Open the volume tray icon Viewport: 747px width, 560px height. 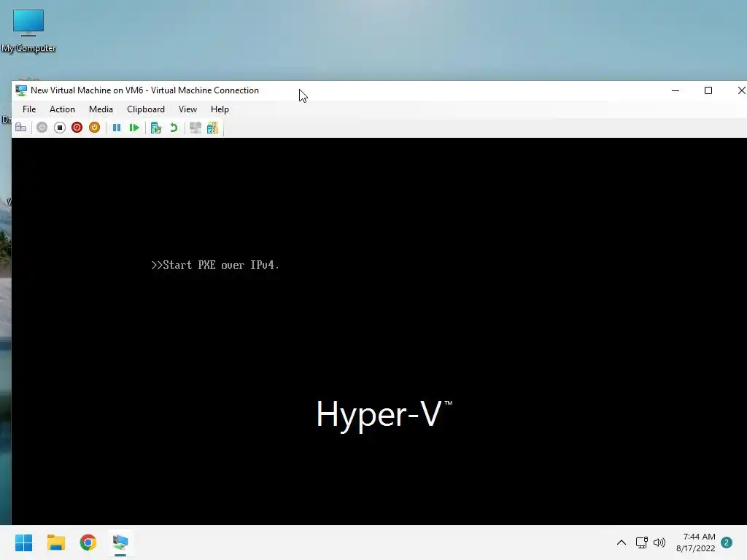659,542
